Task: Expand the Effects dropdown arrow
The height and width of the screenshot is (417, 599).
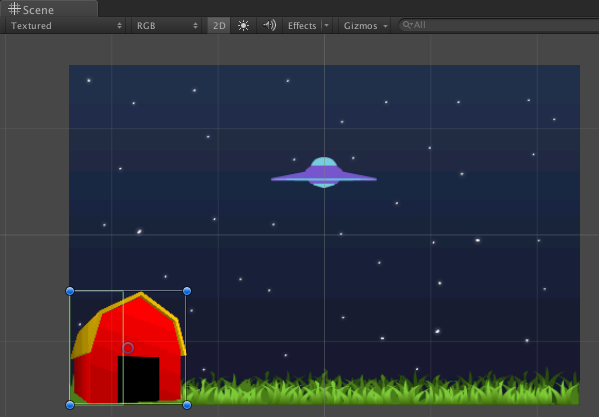Action: [327, 25]
